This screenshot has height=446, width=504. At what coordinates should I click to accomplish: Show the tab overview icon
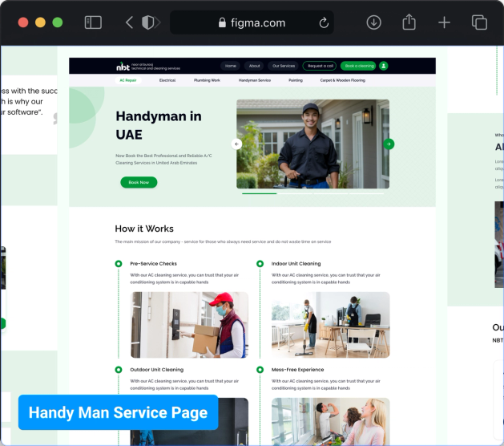(x=479, y=22)
